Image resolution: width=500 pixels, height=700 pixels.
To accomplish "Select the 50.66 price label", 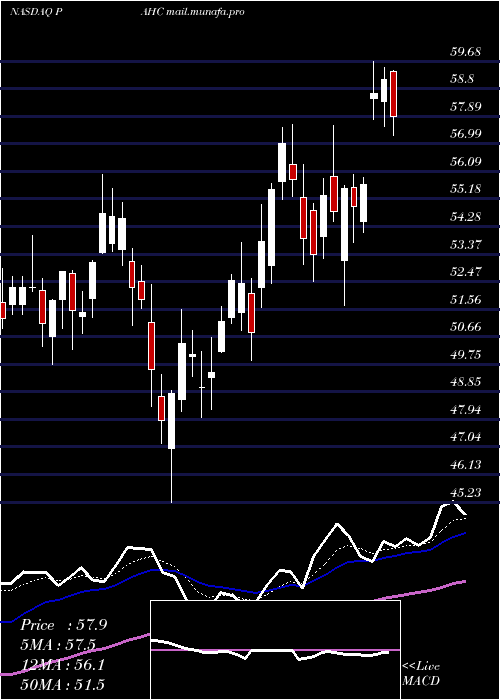I will point(466,327).
